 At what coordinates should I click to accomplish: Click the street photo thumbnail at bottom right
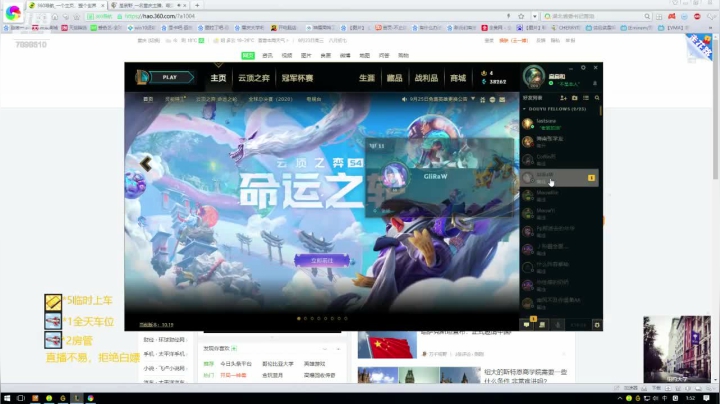coord(677,349)
